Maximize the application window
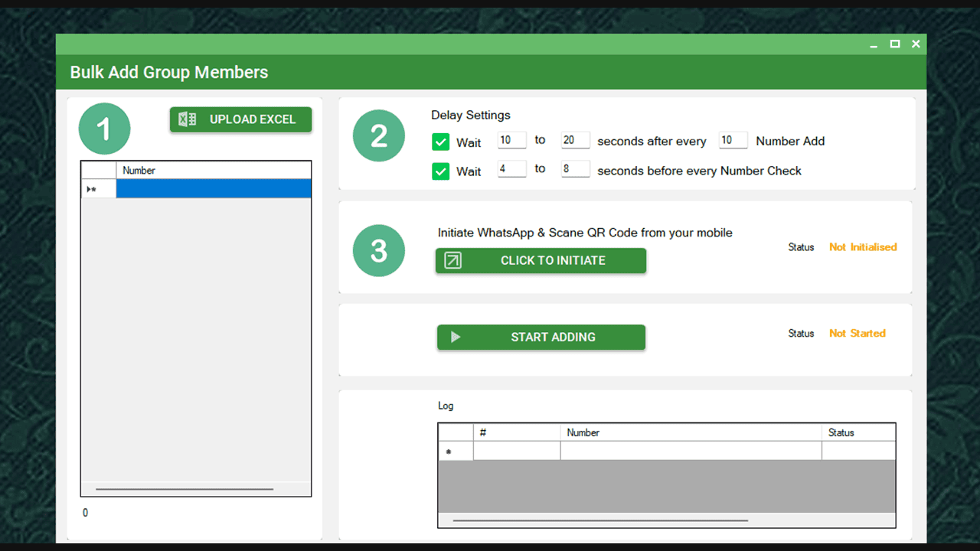 (894, 44)
